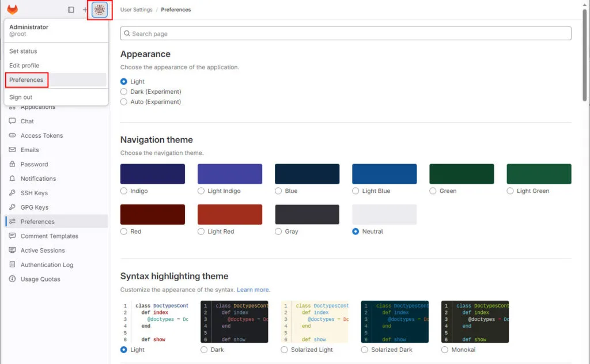
Task: Click the Password lock icon
Action: tap(12, 164)
